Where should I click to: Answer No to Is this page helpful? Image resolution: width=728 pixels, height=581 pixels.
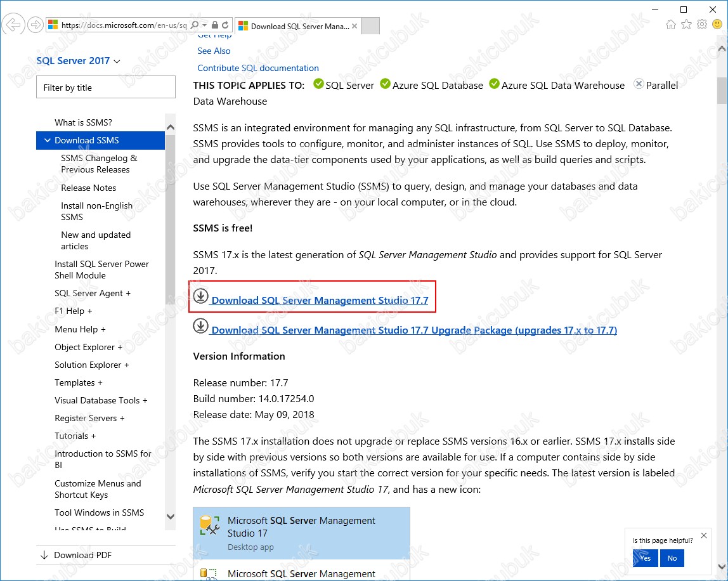click(672, 558)
